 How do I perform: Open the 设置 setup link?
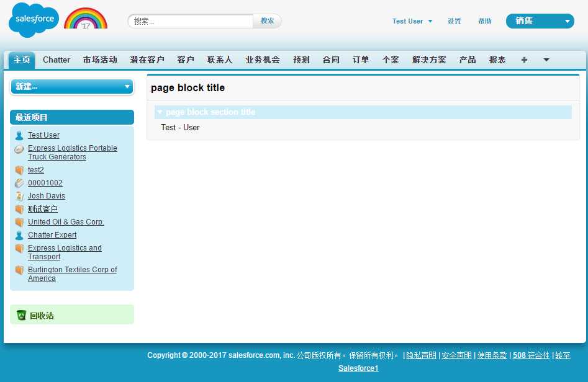point(454,21)
